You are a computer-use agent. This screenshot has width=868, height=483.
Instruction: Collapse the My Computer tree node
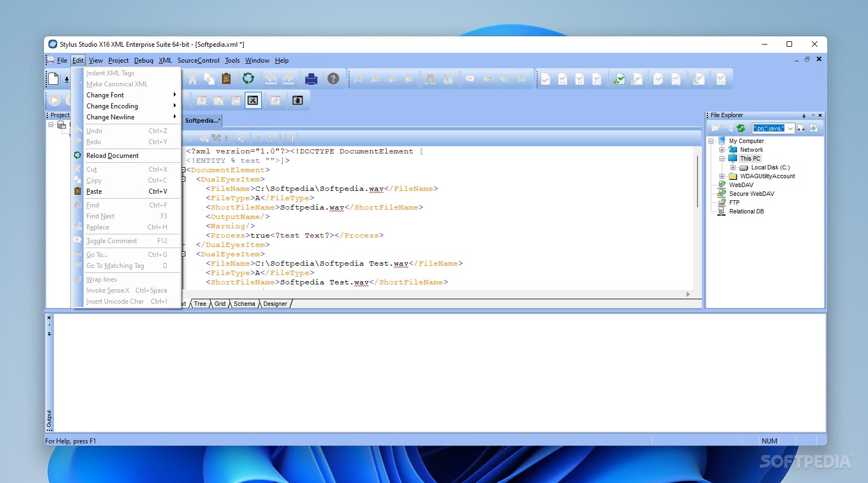[711, 141]
